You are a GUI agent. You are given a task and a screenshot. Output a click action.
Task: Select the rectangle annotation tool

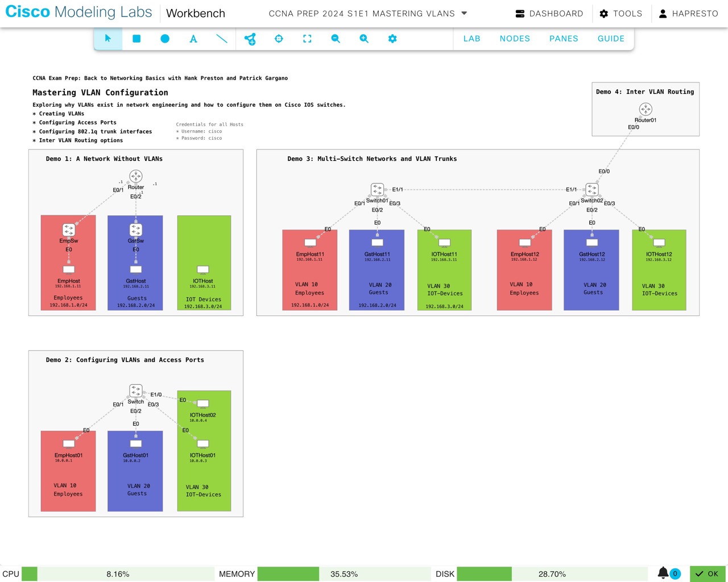[136, 39]
